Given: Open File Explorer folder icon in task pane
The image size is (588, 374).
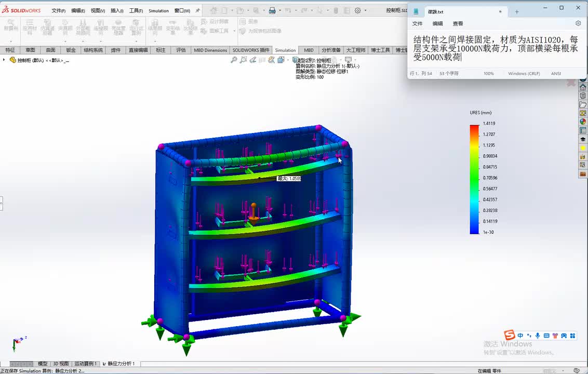Looking at the screenshot, I should pyautogui.click(x=583, y=104).
